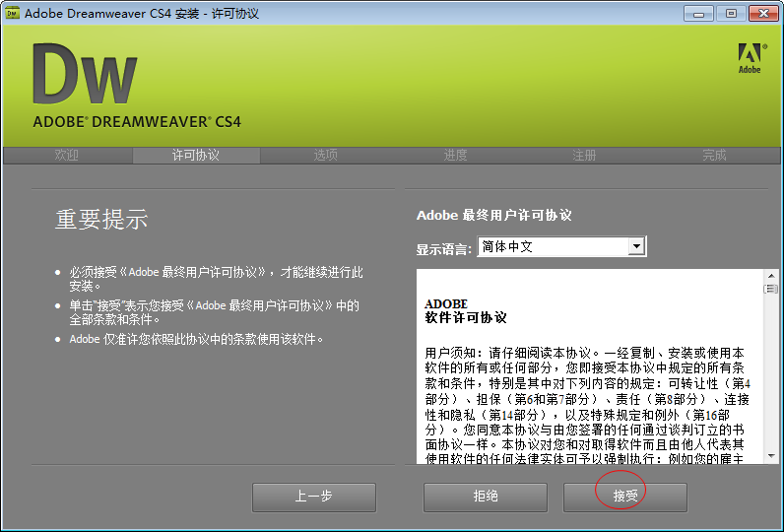The image size is (784, 532).
Task: Close the installer window
Action: pos(763,13)
